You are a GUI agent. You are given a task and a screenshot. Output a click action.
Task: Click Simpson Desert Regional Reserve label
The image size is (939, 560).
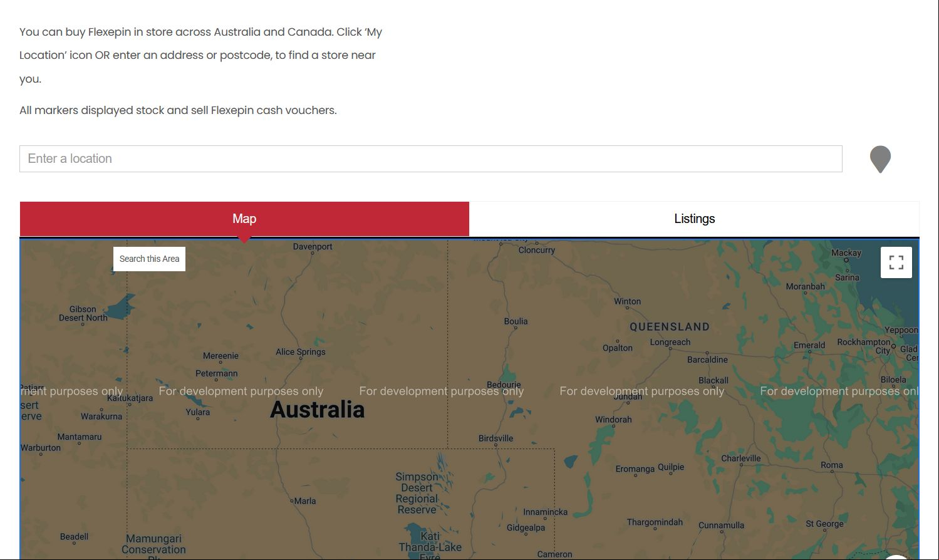(x=417, y=493)
